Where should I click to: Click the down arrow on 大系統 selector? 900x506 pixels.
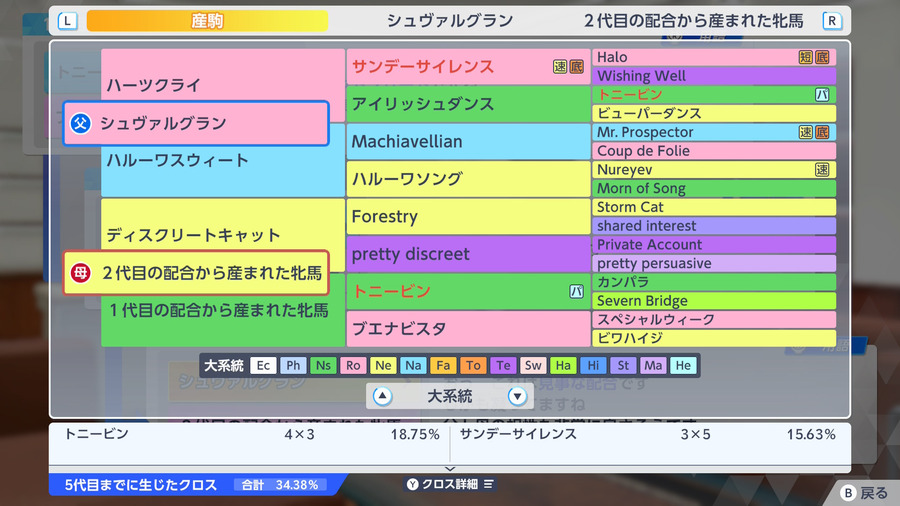(517, 396)
